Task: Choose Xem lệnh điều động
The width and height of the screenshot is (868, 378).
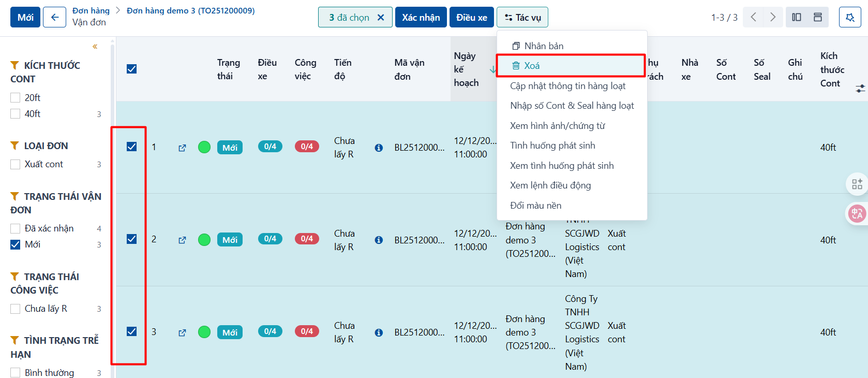Action: coord(572,185)
